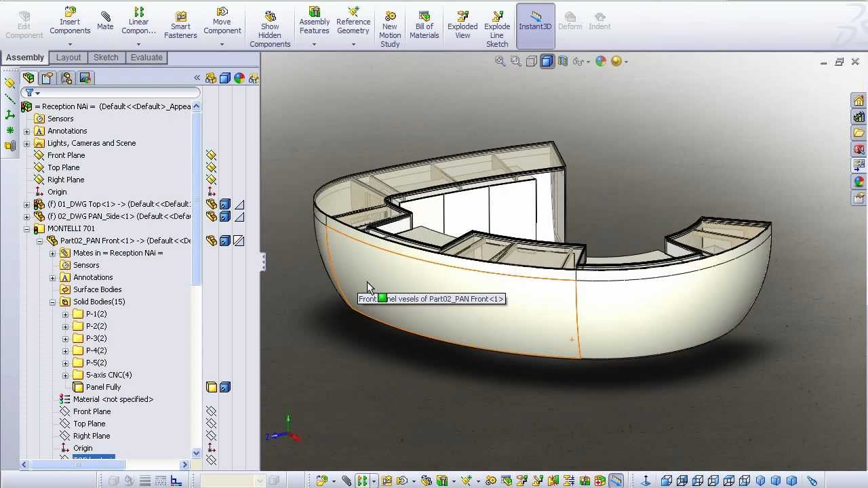
Task: Open Linear Component Pattern tool
Action: click(x=138, y=21)
